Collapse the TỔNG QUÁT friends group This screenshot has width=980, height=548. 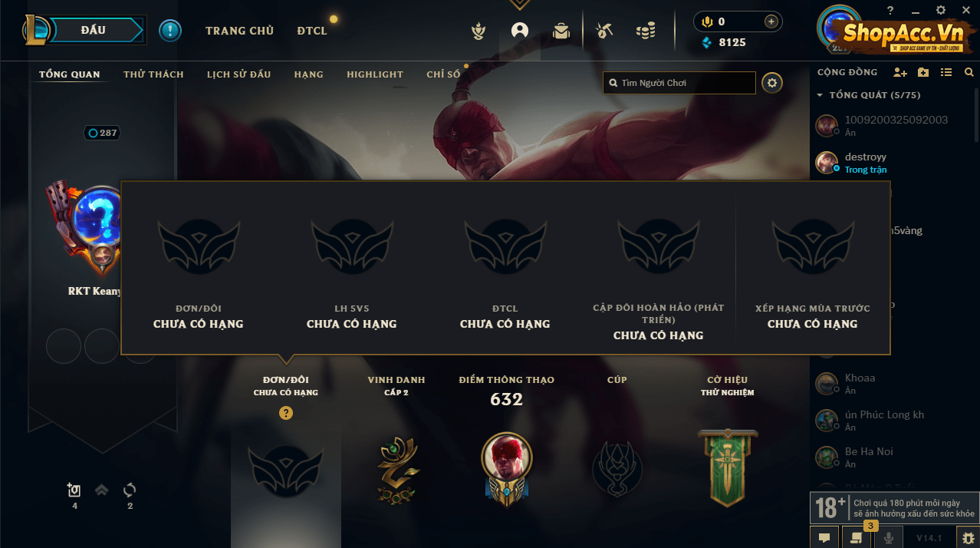tap(820, 95)
